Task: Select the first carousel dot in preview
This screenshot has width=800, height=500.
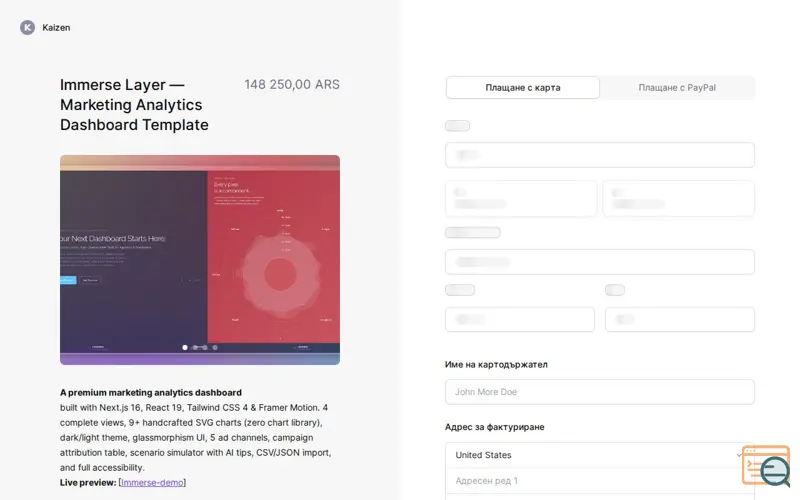Action: coord(185,347)
